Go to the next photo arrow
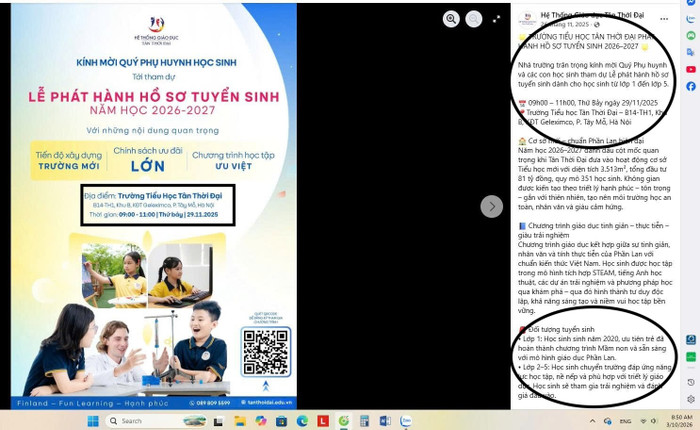This screenshot has width=700, height=430. tap(492, 206)
